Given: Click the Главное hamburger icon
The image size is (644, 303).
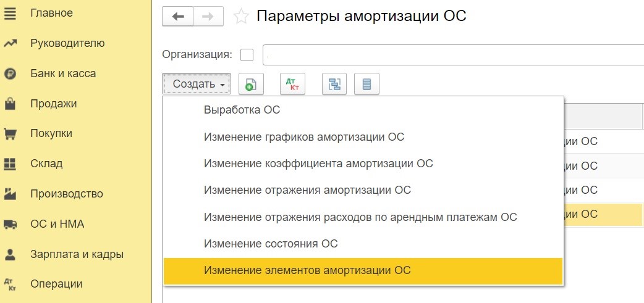Looking at the screenshot, I should pos(10,13).
